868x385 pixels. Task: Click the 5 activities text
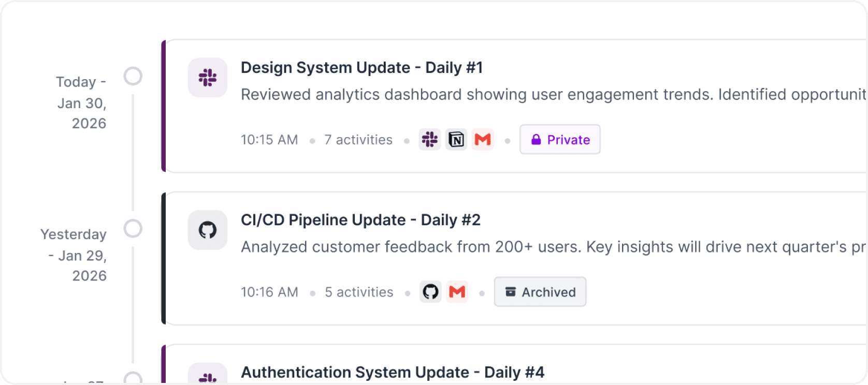pyautogui.click(x=359, y=292)
